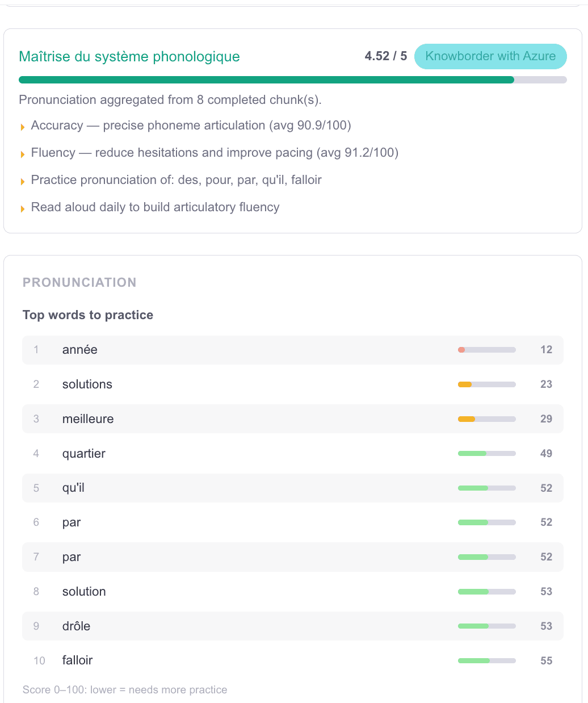Click the green score bar for "drôle"

(486, 626)
